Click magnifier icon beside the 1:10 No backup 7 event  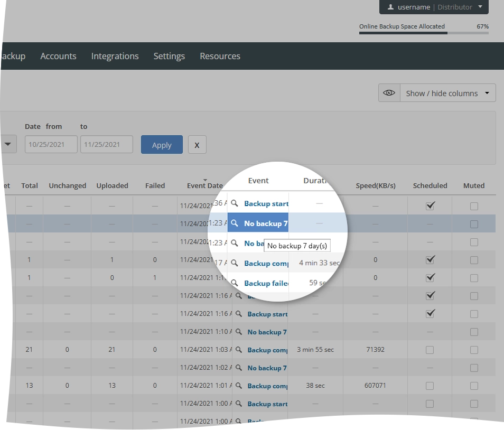coord(238,332)
